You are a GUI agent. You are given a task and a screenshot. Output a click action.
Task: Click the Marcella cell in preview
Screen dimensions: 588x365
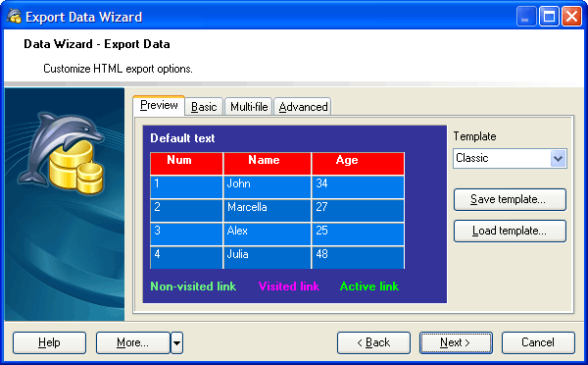coord(268,210)
